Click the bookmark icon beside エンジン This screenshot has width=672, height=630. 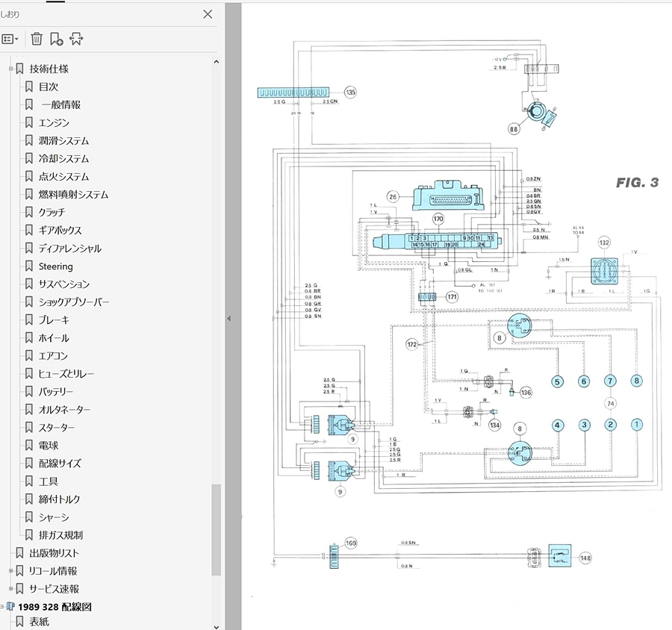coord(28,123)
